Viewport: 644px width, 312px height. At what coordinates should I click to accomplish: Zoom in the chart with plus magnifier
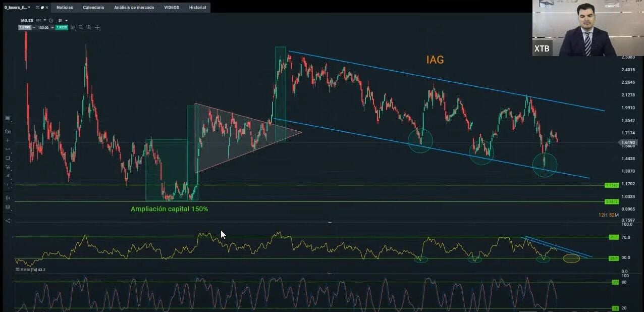[x=88, y=27]
